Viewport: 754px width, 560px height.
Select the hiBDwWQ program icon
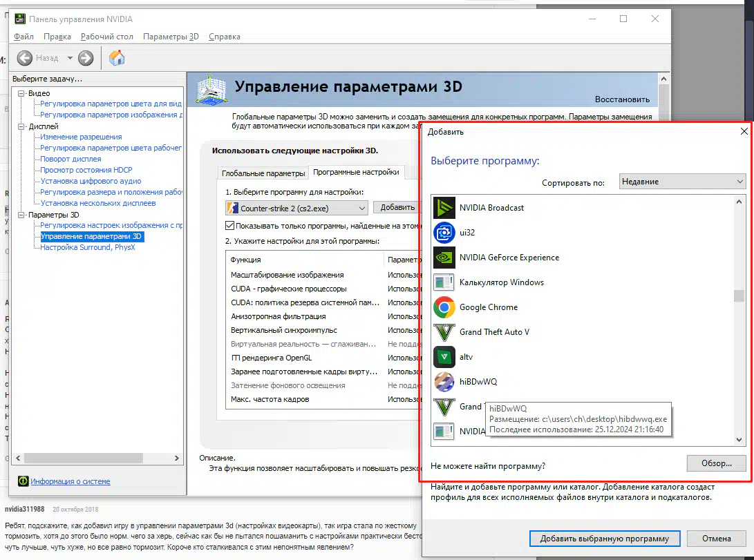point(444,382)
